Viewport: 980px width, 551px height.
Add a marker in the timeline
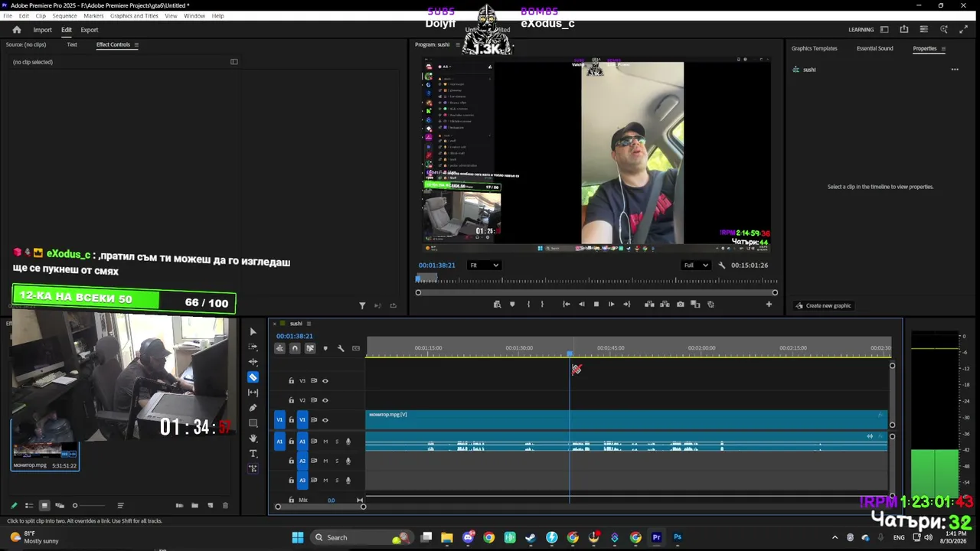(325, 348)
